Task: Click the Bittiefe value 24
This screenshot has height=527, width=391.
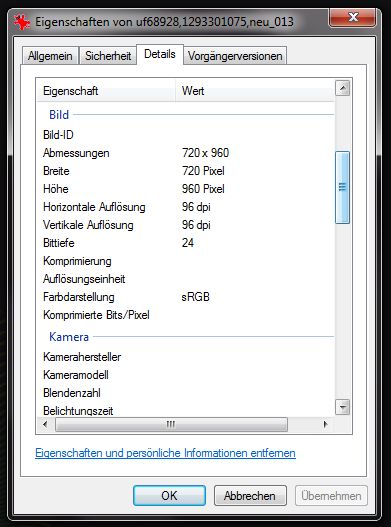Action: (x=188, y=243)
